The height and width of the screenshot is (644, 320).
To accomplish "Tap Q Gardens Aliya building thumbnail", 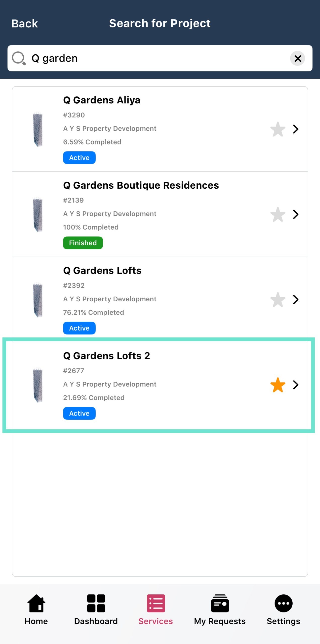I will [38, 130].
